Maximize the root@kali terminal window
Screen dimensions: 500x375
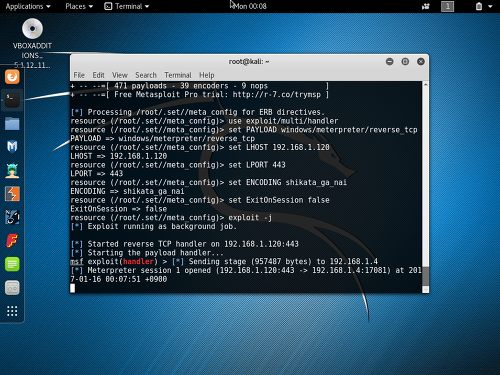(x=405, y=62)
